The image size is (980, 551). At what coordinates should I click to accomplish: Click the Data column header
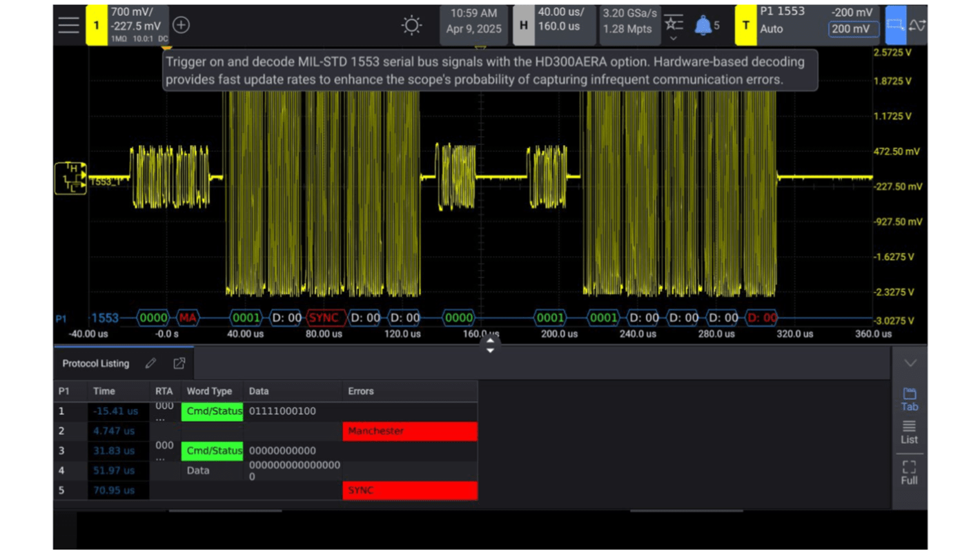(259, 391)
